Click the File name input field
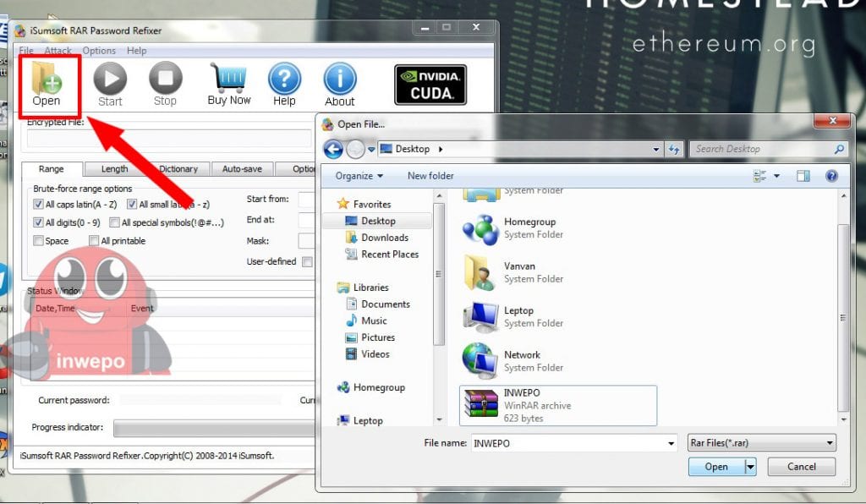Image resolution: width=866 pixels, height=504 pixels. [567, 443]
